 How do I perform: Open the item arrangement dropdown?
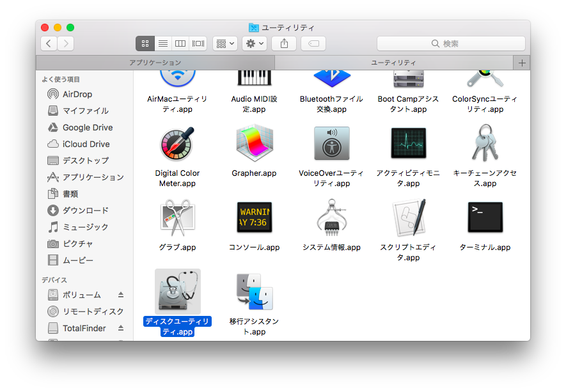[225, 43]
